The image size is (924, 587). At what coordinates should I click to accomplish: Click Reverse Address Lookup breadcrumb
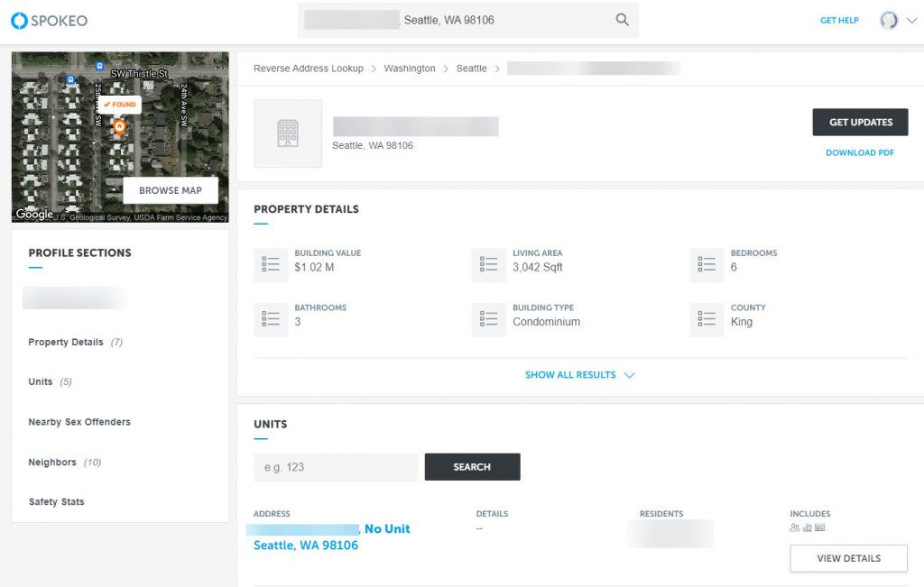point(309,69)
